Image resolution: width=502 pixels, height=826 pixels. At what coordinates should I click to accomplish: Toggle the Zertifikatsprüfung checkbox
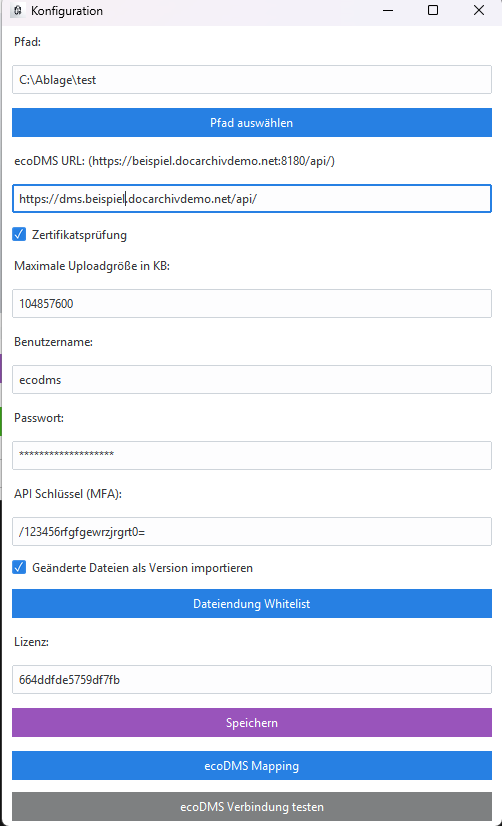pos(19,234)
